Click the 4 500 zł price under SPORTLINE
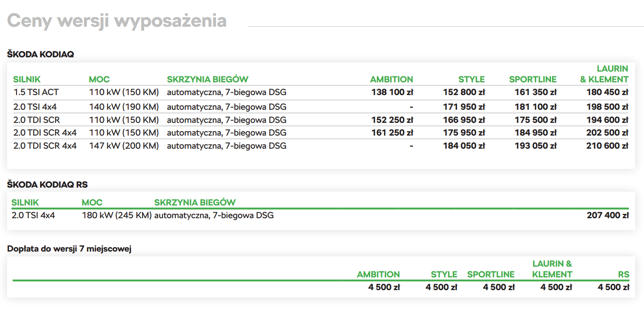This screenshot has height=309, width=644. [x=498, y=287]
